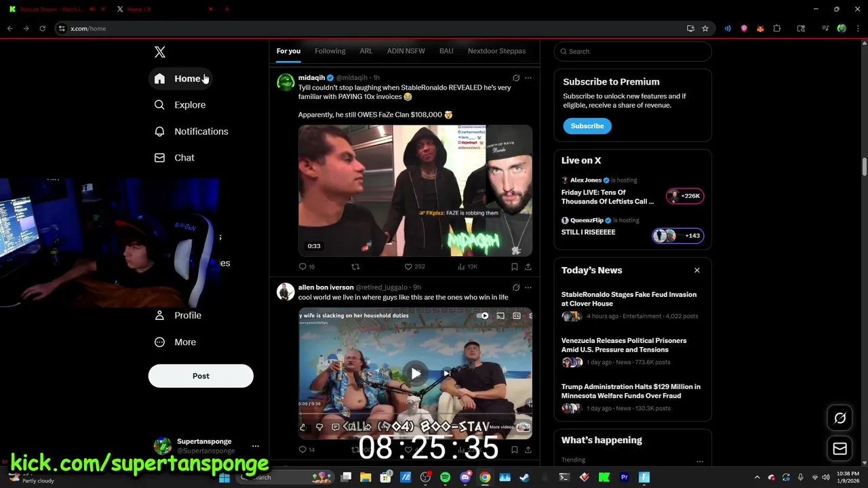Screen dimensions: 868x488
Task: Switch to the ADIN NSFW tab
Action: [x=406, y=52]
